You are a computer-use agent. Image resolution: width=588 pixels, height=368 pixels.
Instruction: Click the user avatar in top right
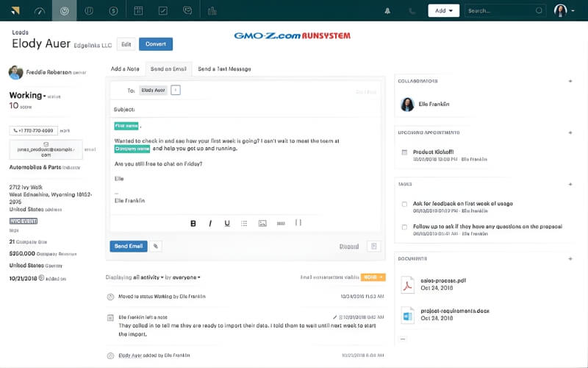click(560, 10)
